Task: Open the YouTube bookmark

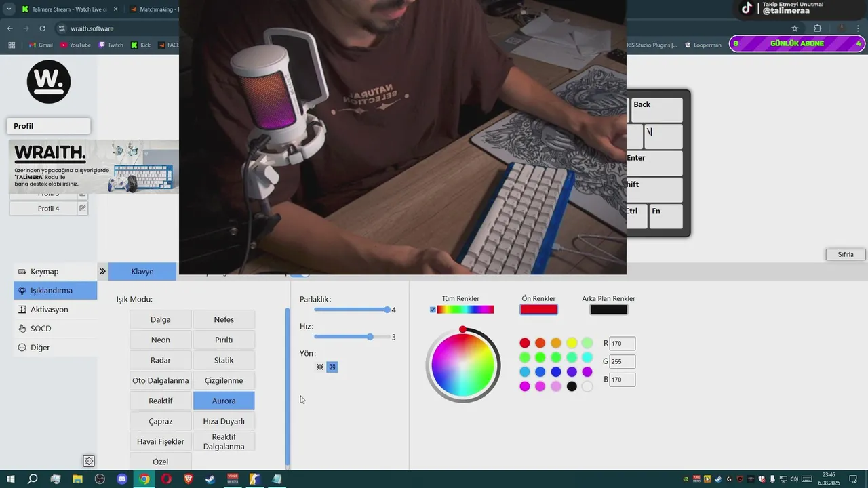Action: 75,45
